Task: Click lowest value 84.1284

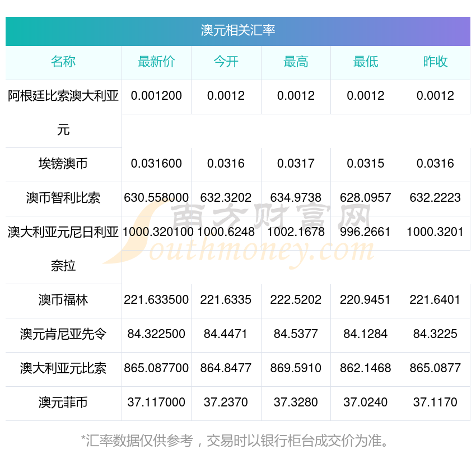Action: click(x=366, y=334)
